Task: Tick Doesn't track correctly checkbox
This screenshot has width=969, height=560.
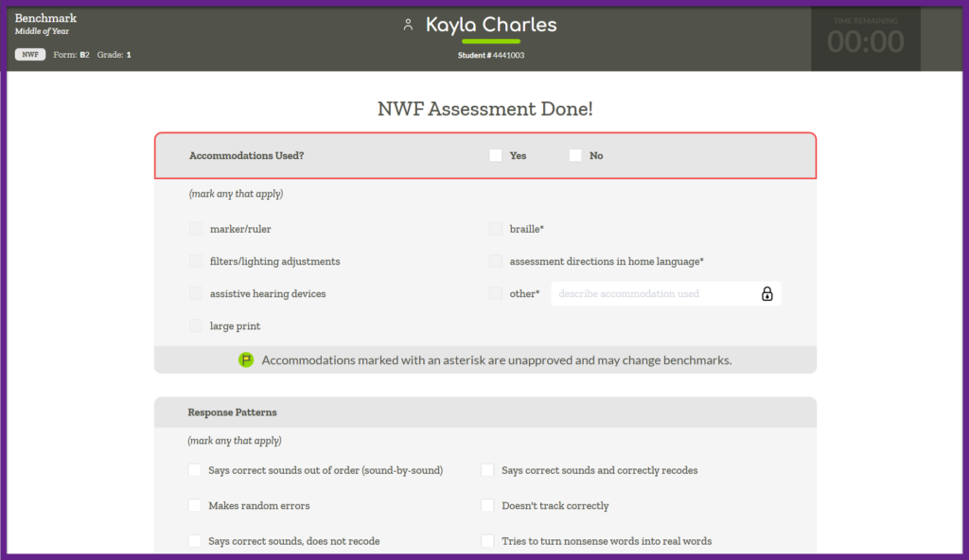Action: (487, 506)
